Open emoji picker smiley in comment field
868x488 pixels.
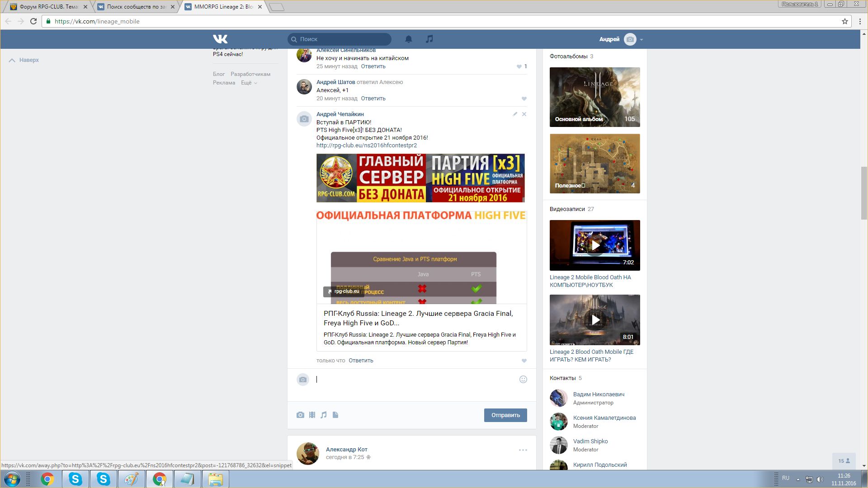(523, 380)
